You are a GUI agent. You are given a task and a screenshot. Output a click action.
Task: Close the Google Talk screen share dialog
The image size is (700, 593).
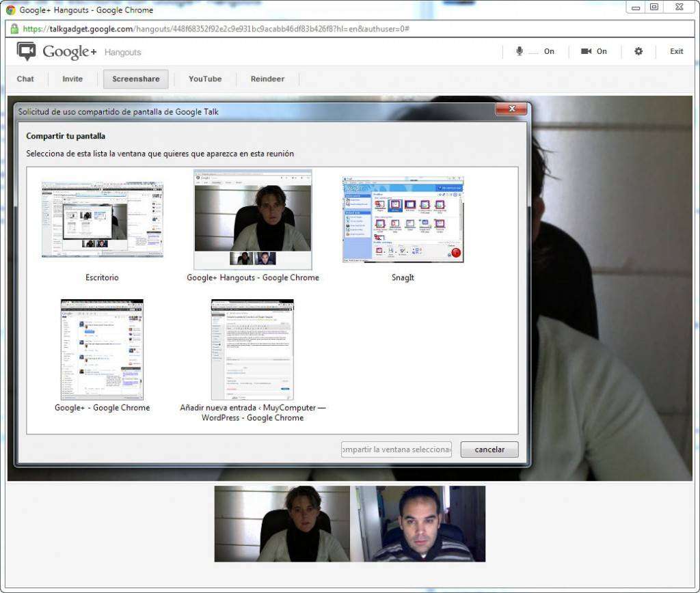(x=511, y=109)
